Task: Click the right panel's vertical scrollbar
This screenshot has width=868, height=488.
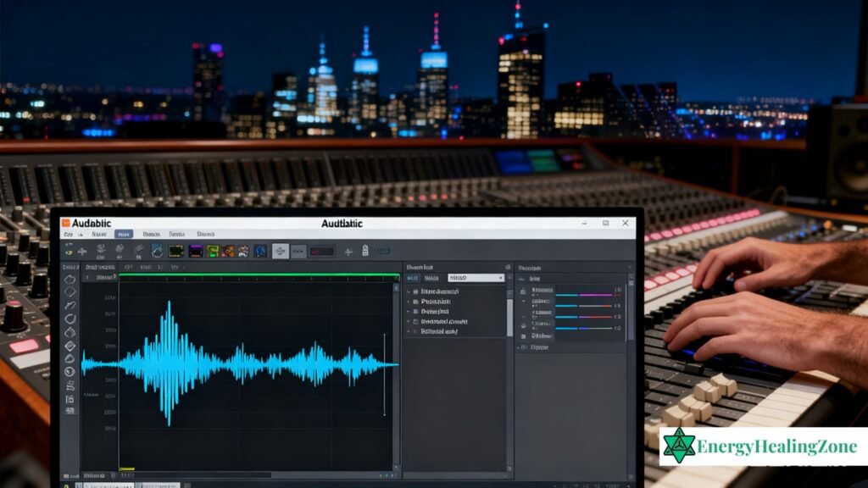Action: click(631, 308)
